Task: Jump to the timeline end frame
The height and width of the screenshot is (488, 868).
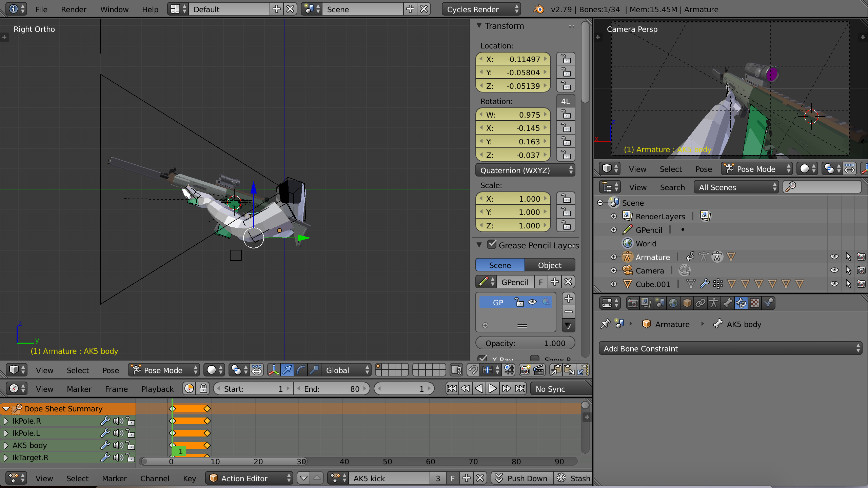Action: [x=520, y=389]
